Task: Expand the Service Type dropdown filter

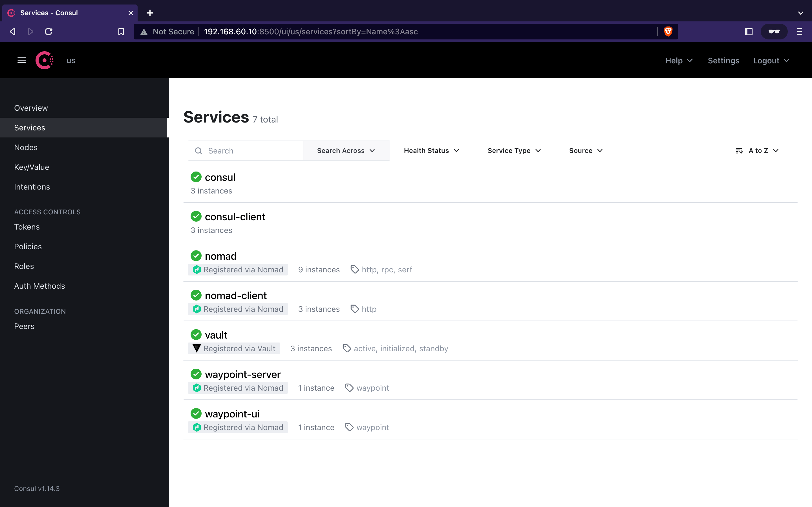Action: pyautogui.click(x=513, y=150)
